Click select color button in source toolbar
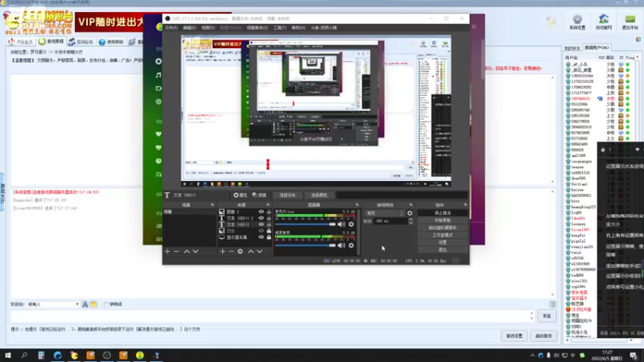The image size is (644, 362). pyautogui.click(x=319, y=195)
